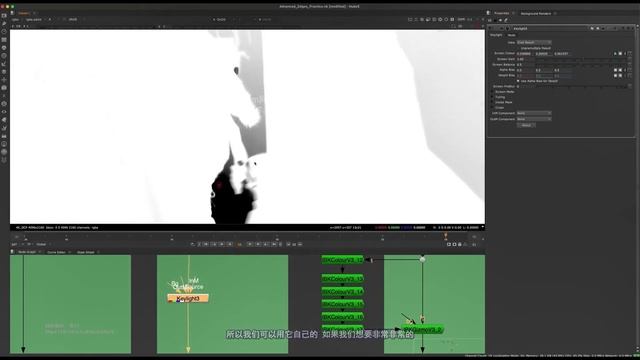Screen dimensions: 640x360
Task: Select the IBKGizmoV3_2 node
Action: (422, 329)
